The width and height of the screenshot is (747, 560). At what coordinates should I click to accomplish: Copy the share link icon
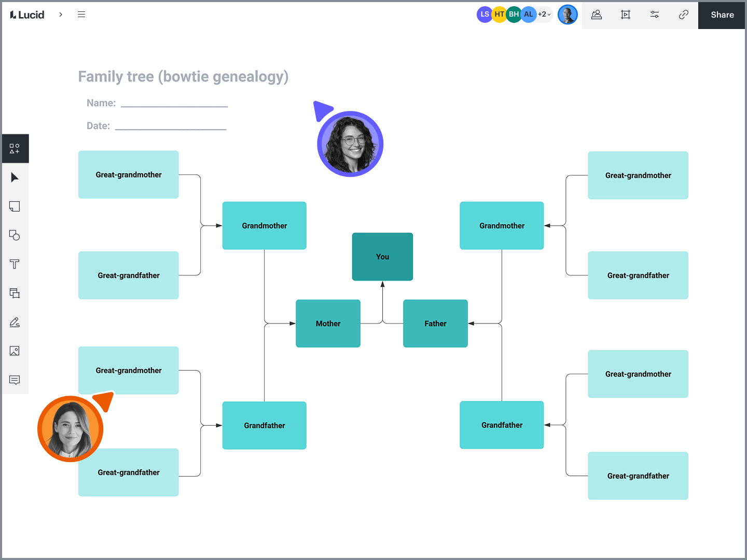[x=684, y=15]
